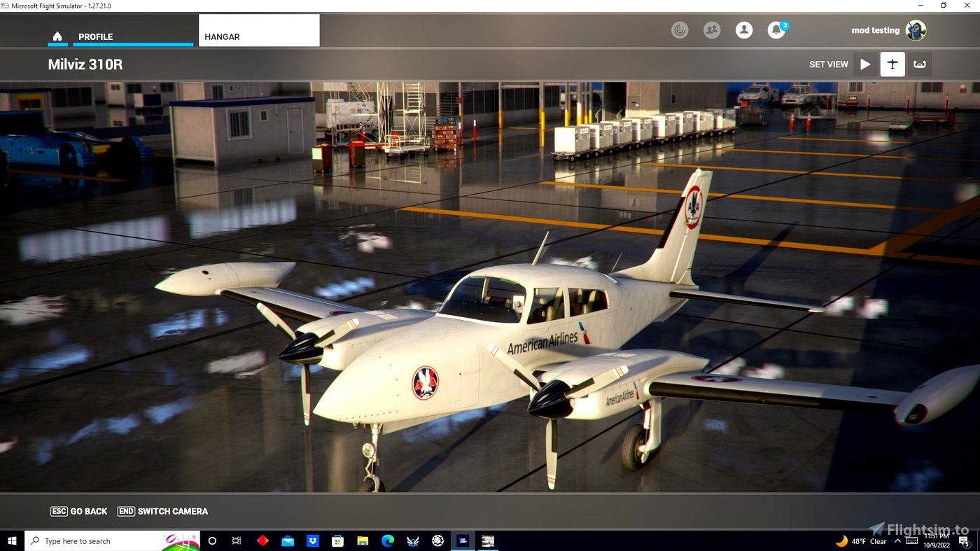The image size is (980, 551).
Task: Open Dropbox from the taskbar
Action: [x=313, y=540]
